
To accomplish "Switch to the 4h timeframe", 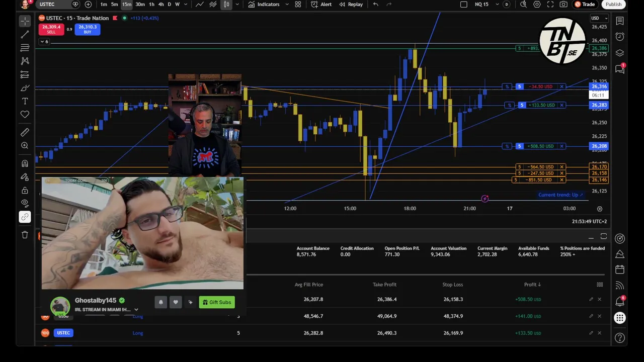I will [x=161, y=5].
